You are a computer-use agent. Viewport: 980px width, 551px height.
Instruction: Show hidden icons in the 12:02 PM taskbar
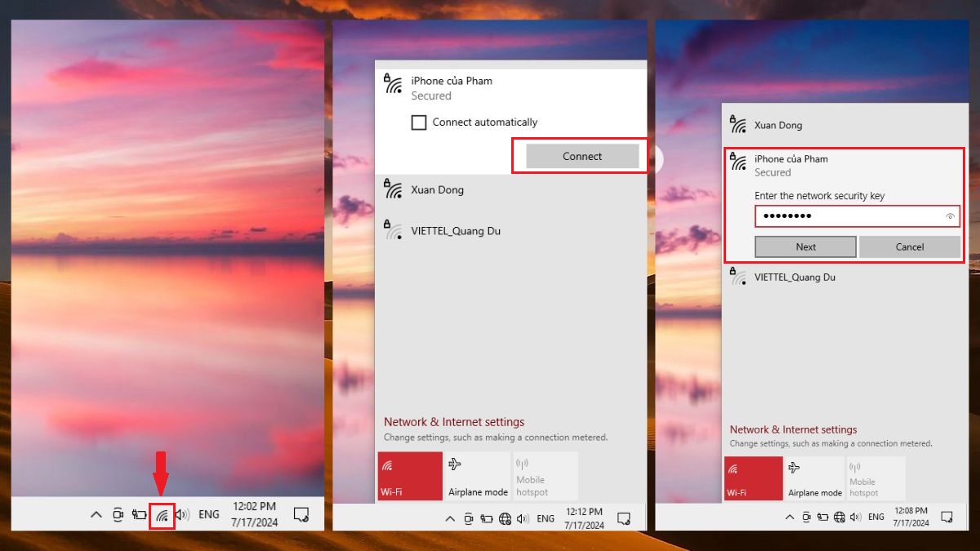(x=96, y=515)
